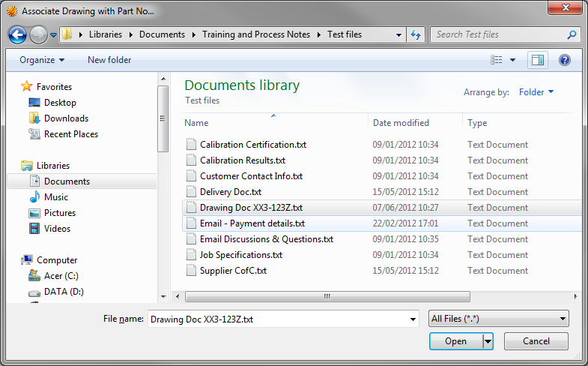Select Desktop in Favorites
The image size is (588, 366).
pyautogui.click(x=60, y=103)
